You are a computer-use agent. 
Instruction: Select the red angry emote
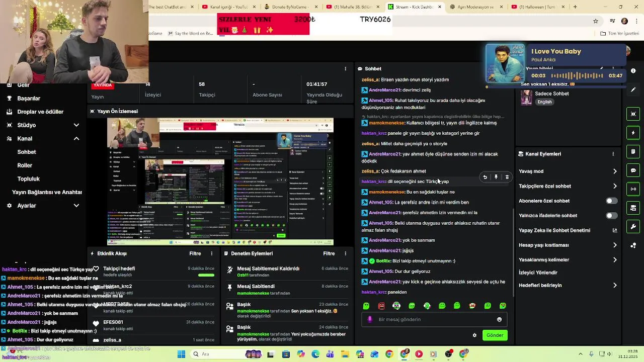pos(381,306)
